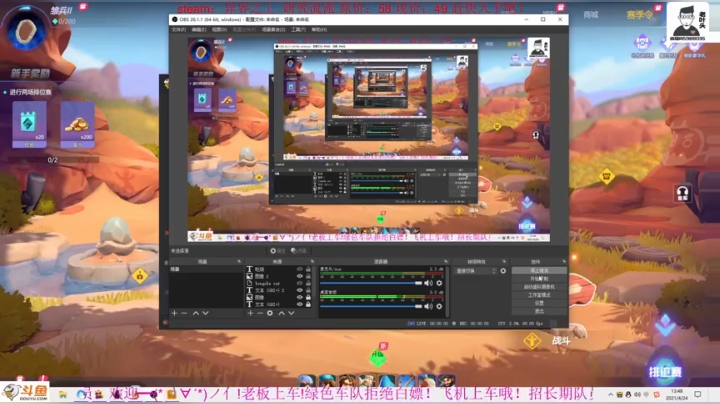The width and height of the screenshot is (720, 404).
Task: Move scene up in Scenes panel
Action: click(196, 313)
